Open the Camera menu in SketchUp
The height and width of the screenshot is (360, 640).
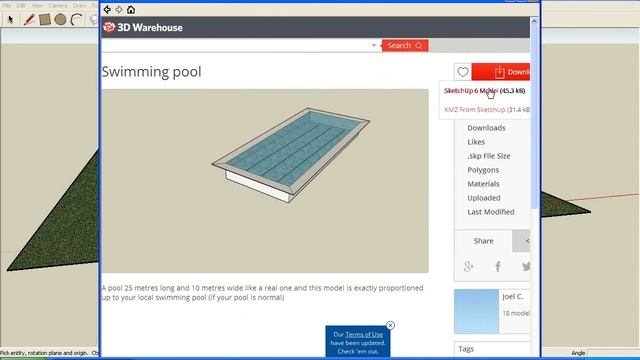click(58, 6)
